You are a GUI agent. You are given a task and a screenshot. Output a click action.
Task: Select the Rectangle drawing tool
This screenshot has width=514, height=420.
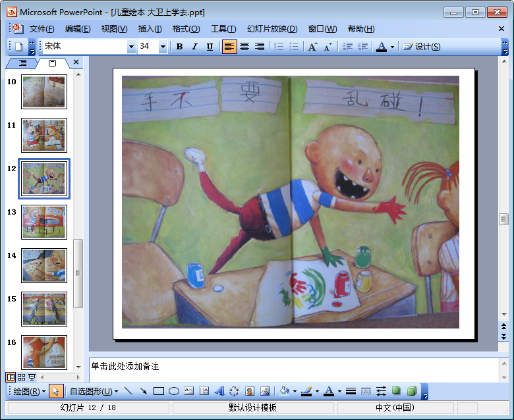coord(159,391)
